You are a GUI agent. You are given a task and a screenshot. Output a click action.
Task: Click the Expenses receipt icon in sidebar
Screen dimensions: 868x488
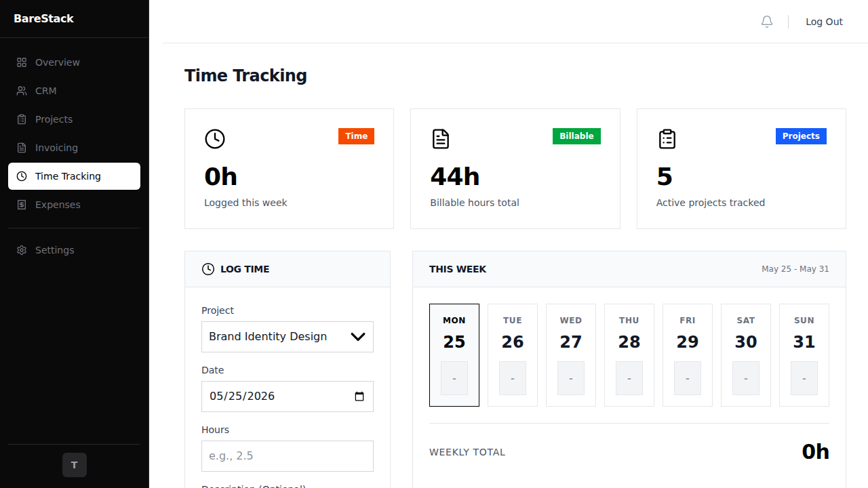pos(22,205)
